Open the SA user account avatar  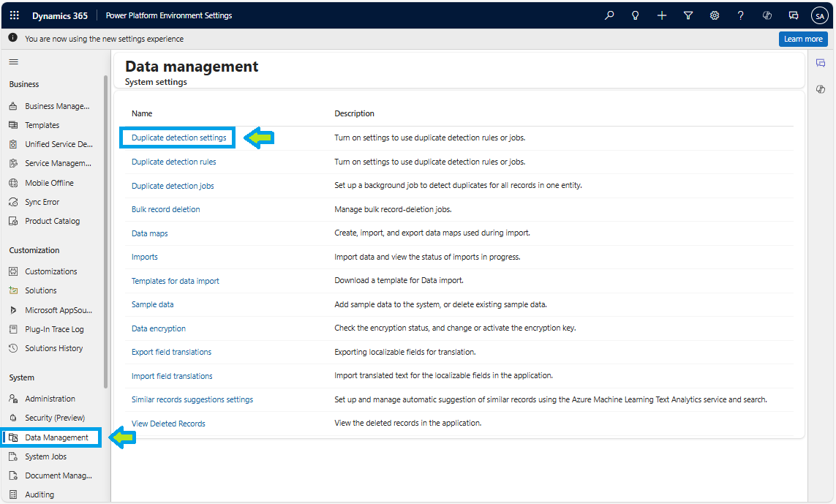tap(819, 15)
